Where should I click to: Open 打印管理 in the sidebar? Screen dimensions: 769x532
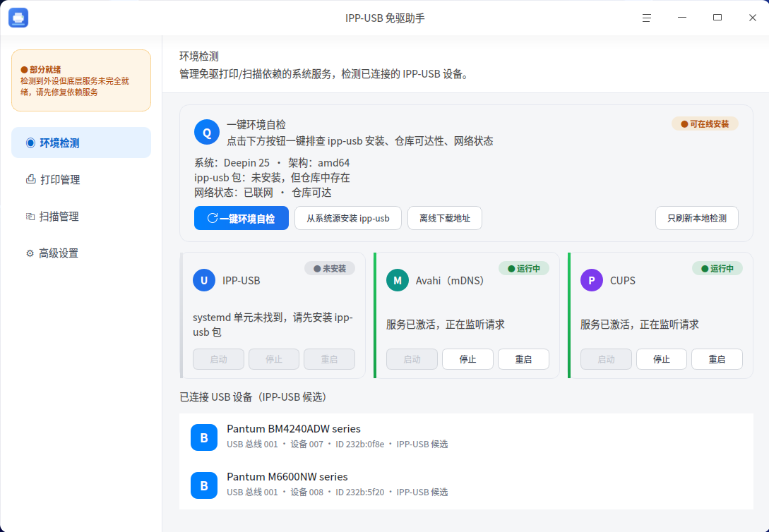click(81, 179)
